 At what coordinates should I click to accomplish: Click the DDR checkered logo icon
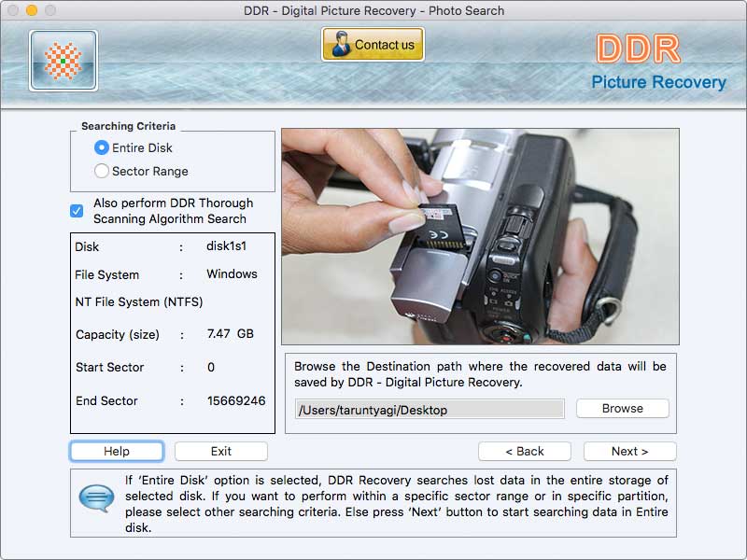pos(63,61)
